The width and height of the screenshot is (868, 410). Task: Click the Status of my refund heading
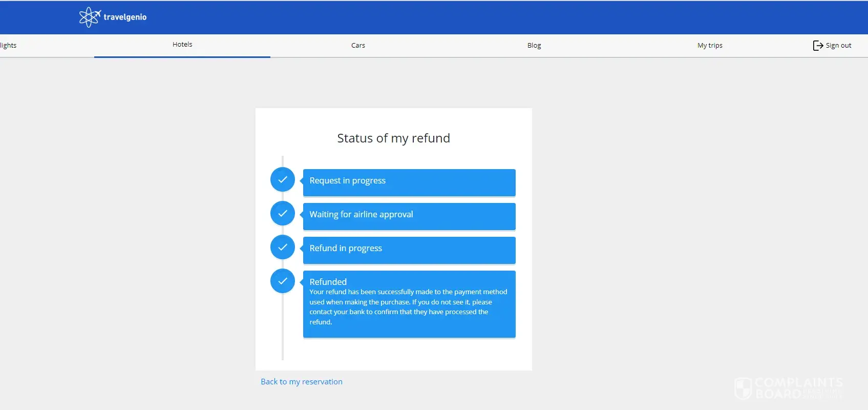click(393, 138)
